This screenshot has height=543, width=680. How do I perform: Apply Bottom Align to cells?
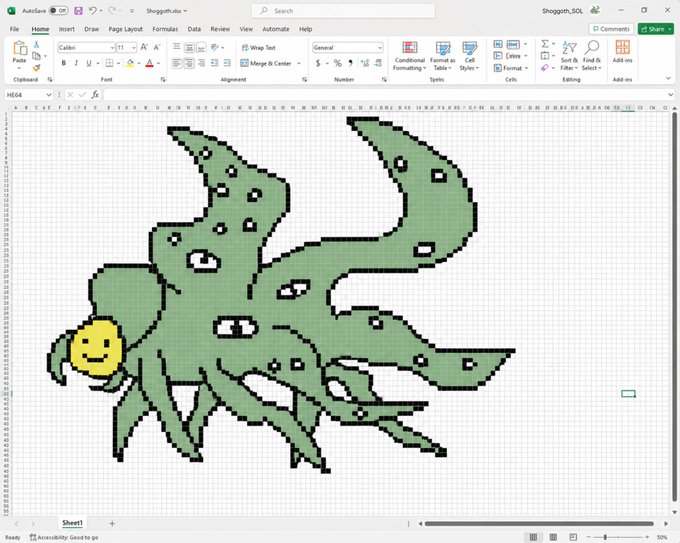pos(201,47)
